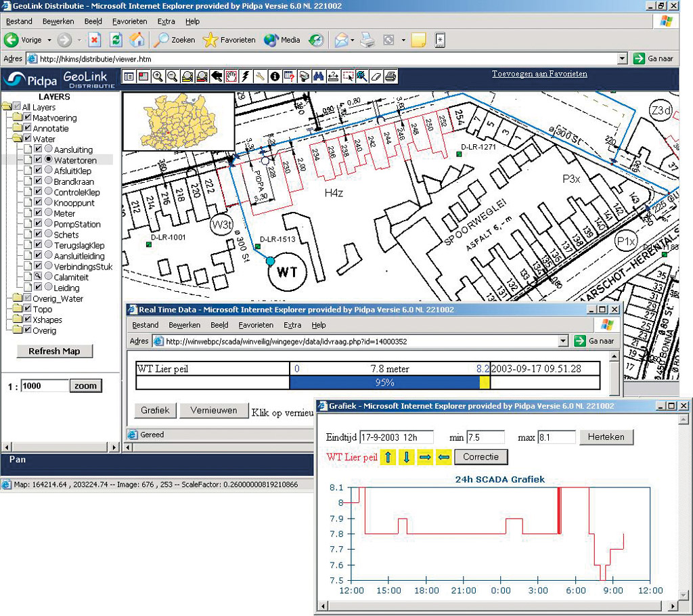Click the yellow up arrow in Grafiek
Image resolution: width=693 pixels, height=616 pixels.
(x=388, y=457)
